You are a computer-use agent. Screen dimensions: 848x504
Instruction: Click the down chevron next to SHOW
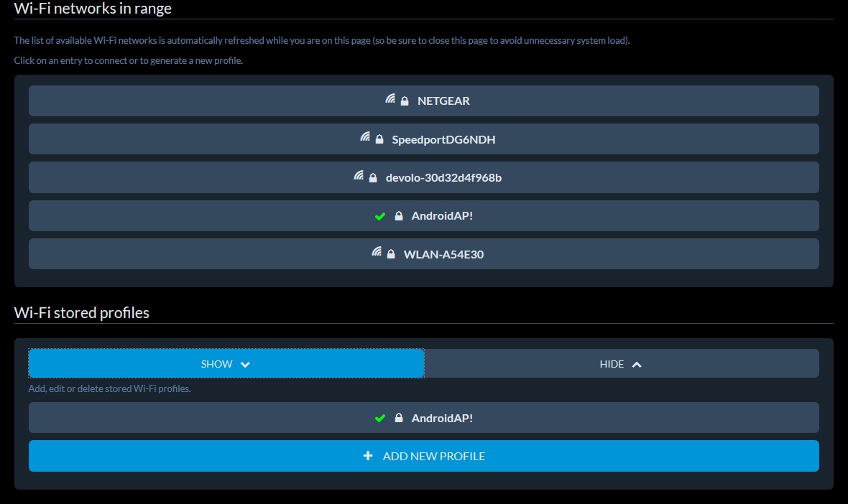pyautogui.click(x=245, y=365)
